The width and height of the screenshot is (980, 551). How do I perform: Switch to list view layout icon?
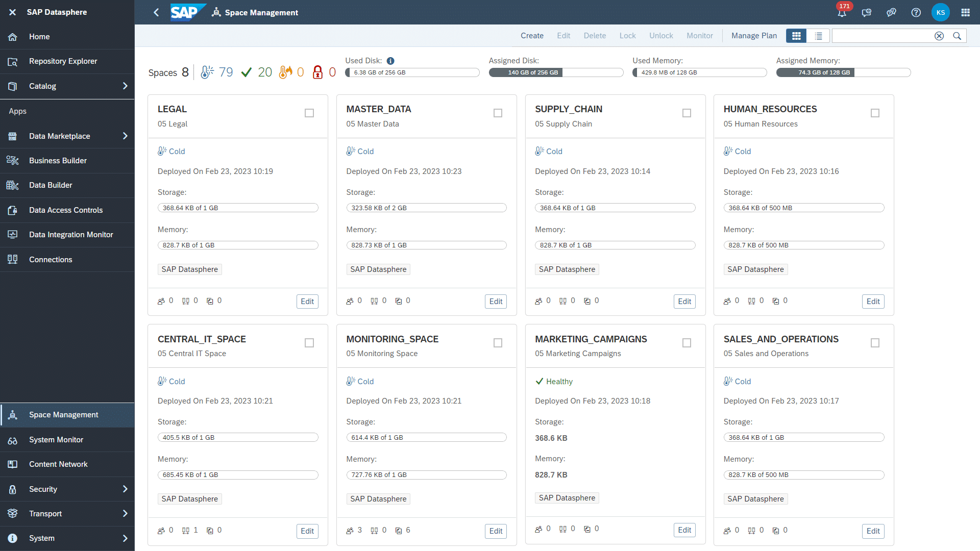click(818, 36)
